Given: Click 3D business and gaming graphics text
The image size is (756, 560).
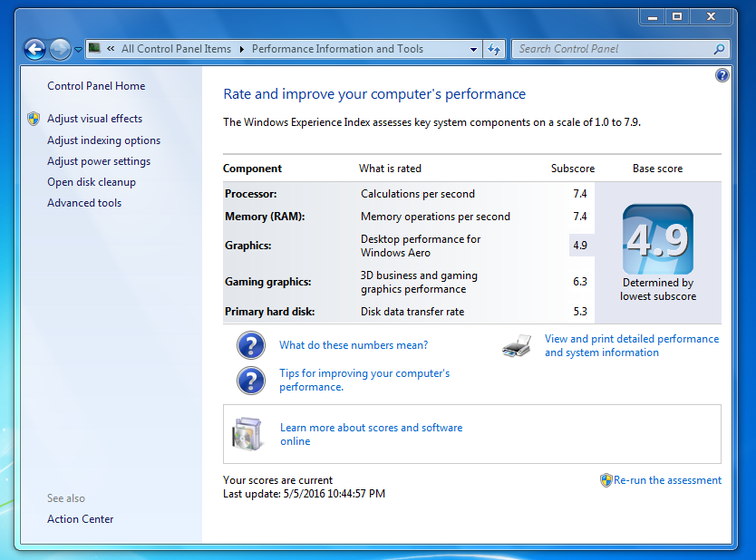Looking at the screenshot, I should [x=419, y=282].
